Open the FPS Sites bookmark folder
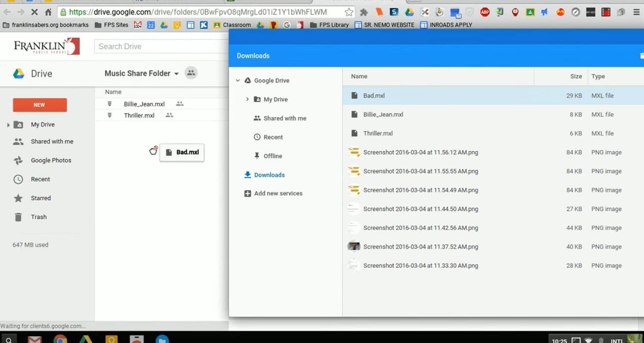This screenshot has height=343, width=644. [x=111, y=25]
